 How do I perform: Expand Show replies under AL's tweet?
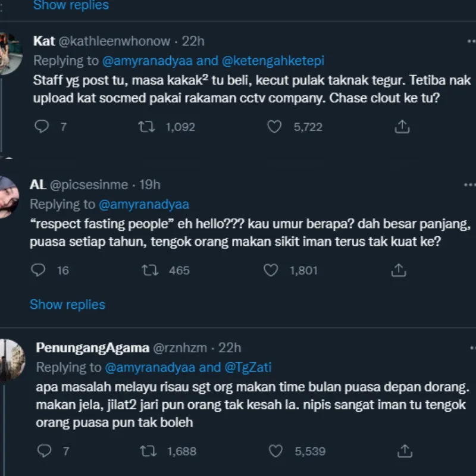pyautogui.click(x=67, y=305)
